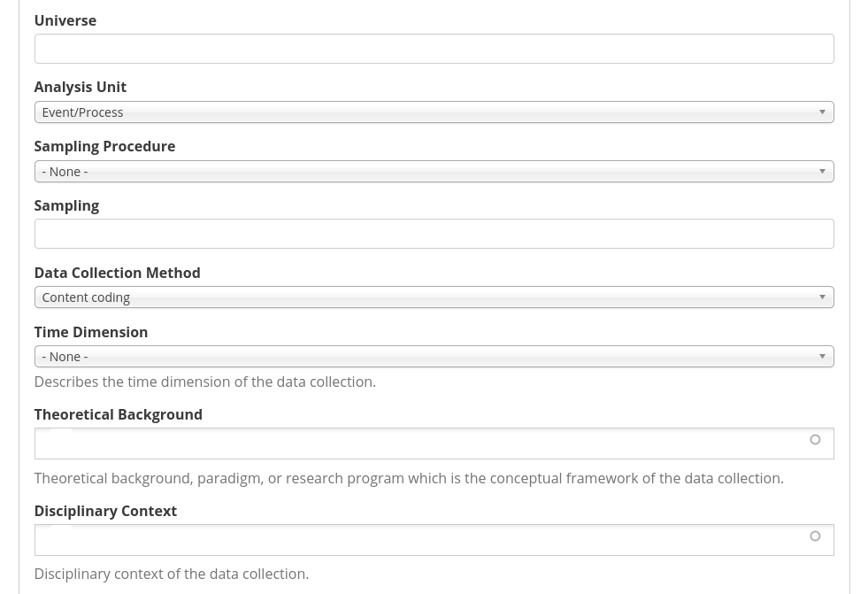Click the Data Collection Method label
This screenshot has height=594, width=868.
pos(118,273)
